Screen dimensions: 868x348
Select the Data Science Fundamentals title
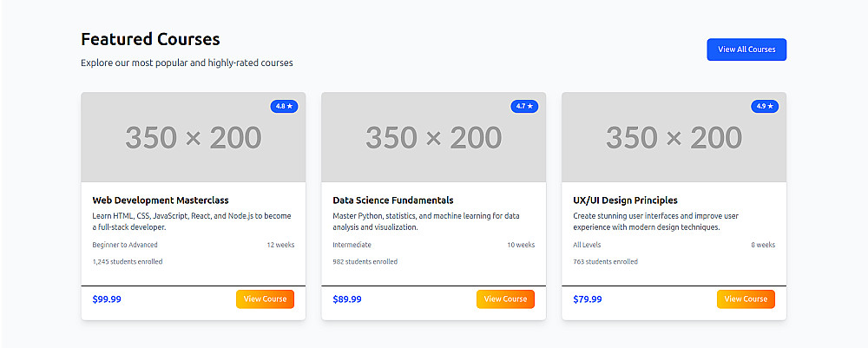(393, 200)
